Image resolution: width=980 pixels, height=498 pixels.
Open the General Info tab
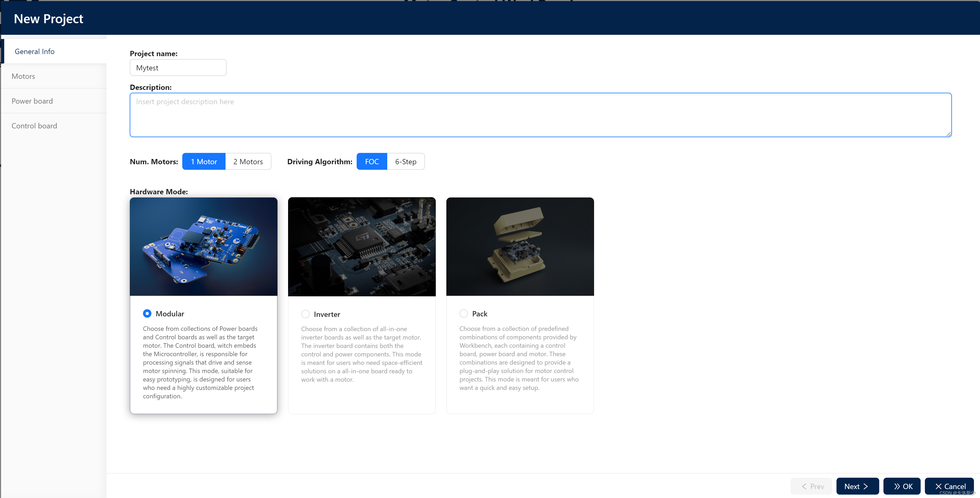35,51
